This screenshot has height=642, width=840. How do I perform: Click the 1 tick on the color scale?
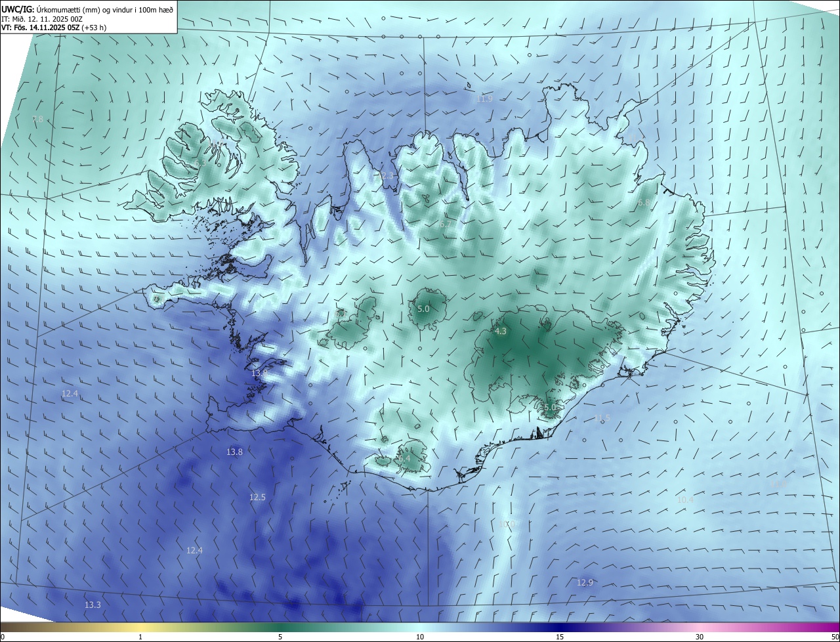pyautogui.click(x=140, y=637)
